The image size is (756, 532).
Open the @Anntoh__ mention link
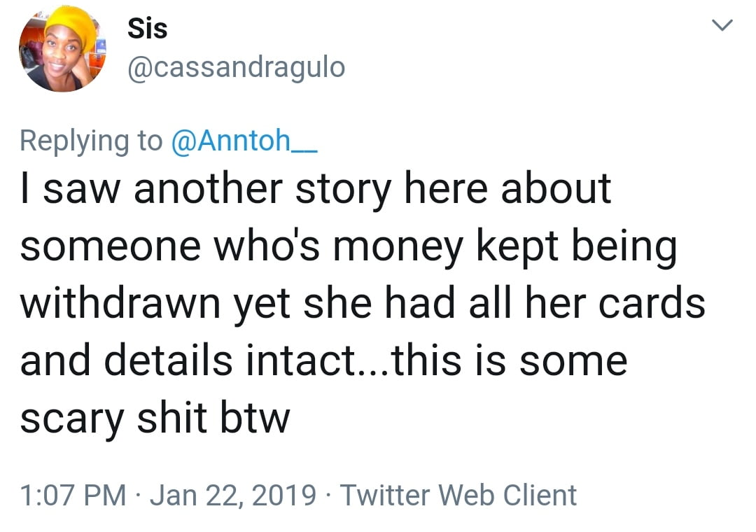pyautogui.click(x=244, y=141)
